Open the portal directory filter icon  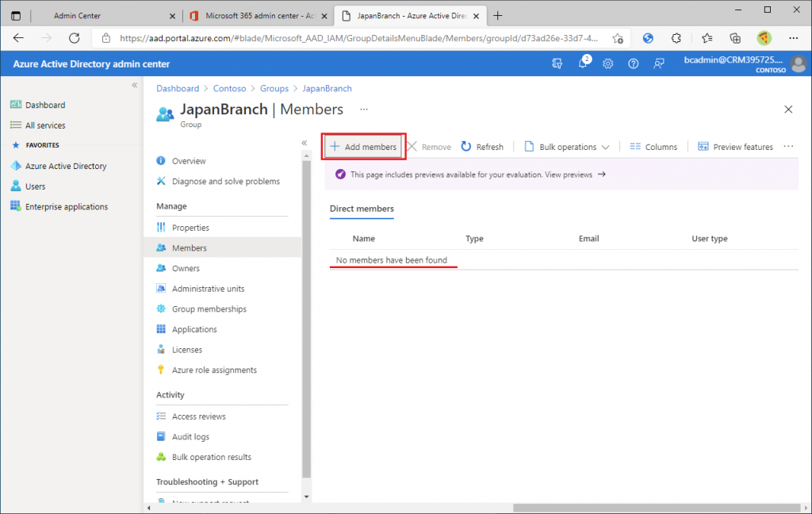(x=557, y=63)
